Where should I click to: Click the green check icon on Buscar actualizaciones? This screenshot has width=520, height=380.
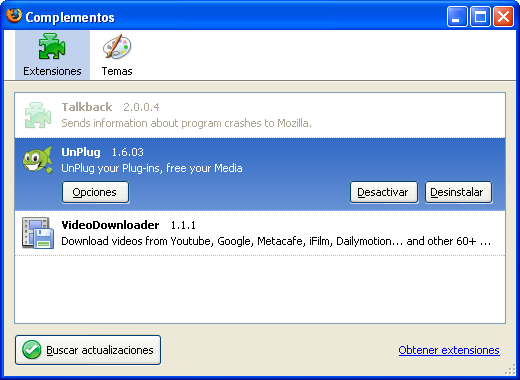click(32, 350)
